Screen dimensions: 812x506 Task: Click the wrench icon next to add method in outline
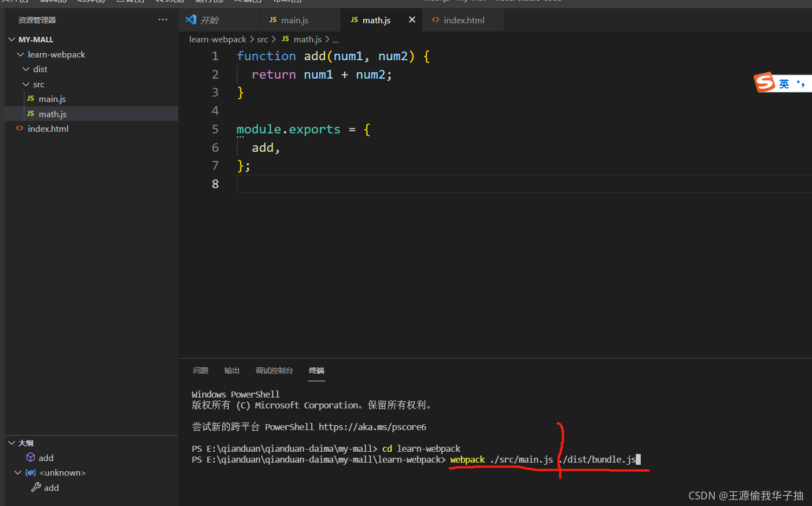tap(35, 488)
